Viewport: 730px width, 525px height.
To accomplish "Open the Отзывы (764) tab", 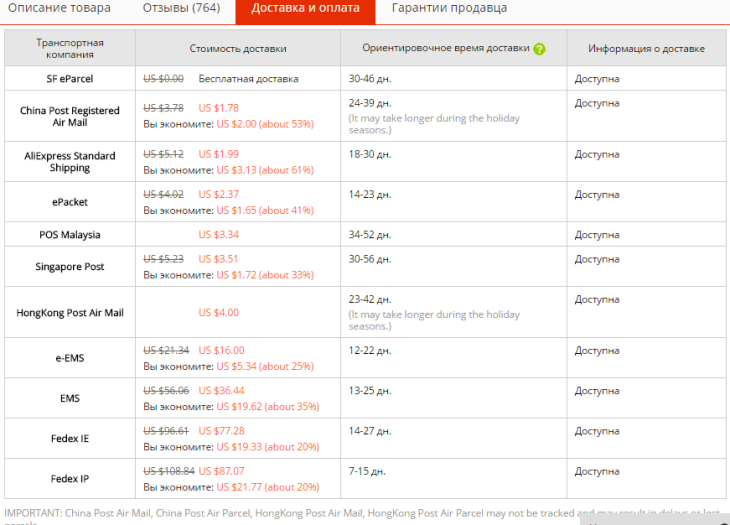I will 181,8.
